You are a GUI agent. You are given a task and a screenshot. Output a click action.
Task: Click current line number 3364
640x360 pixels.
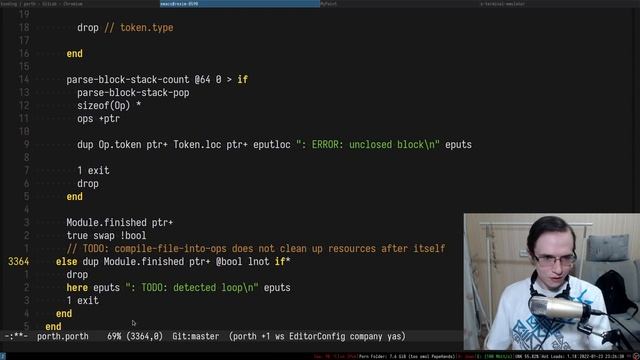point(19,262)
